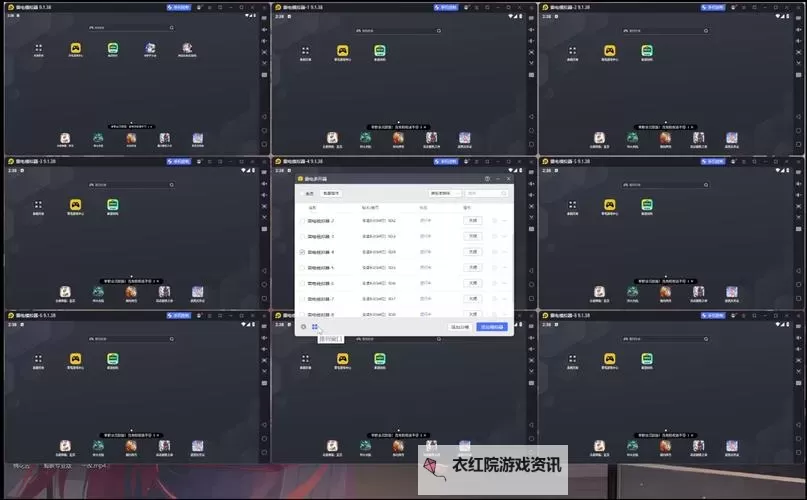This screenshot has height=500, width=807.
Task: Click close button for 雷电模拟器-4 row
Action: [472, 252]
